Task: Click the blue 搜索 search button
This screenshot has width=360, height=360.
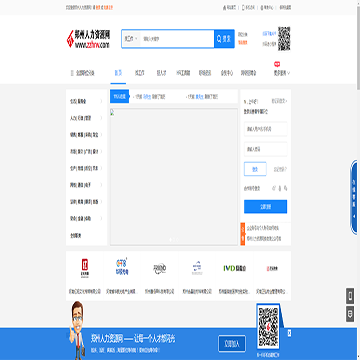Action: click(224, 39)
